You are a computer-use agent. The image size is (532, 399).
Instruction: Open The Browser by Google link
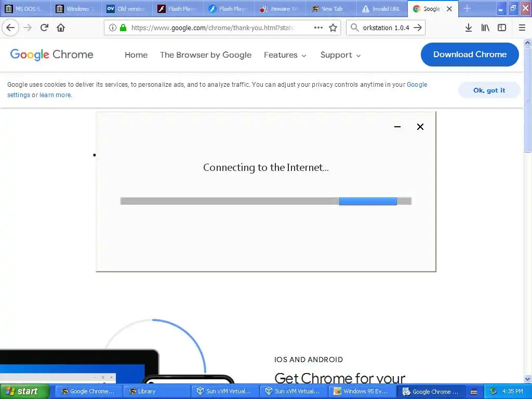[x=206, y=55]
